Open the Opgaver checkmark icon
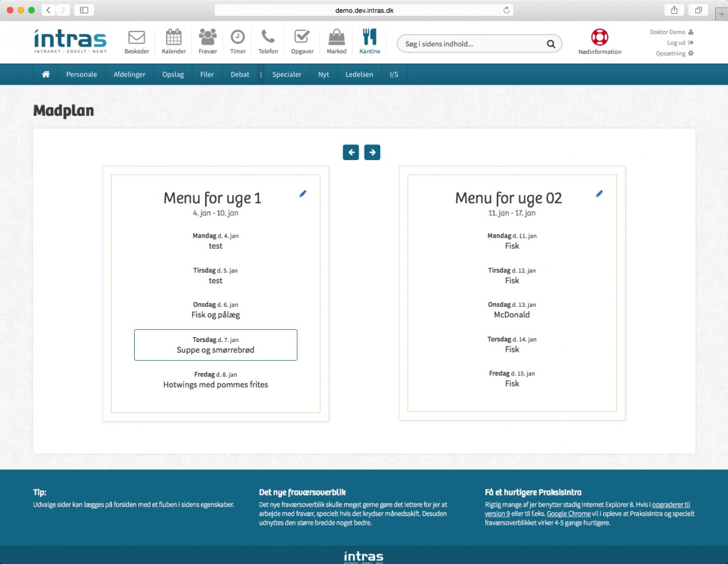Image resolution: width=728 pixels, height=564 pixels. [x=302, y=41]
